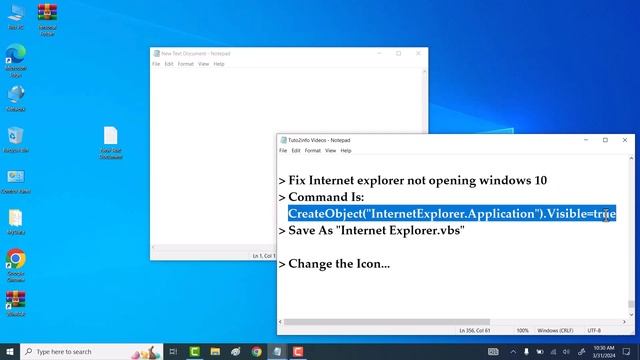Open View menu in New Text Document Notepad
Image resolution: width=640 pixels, height=360 pixels.
coord(203,64)
